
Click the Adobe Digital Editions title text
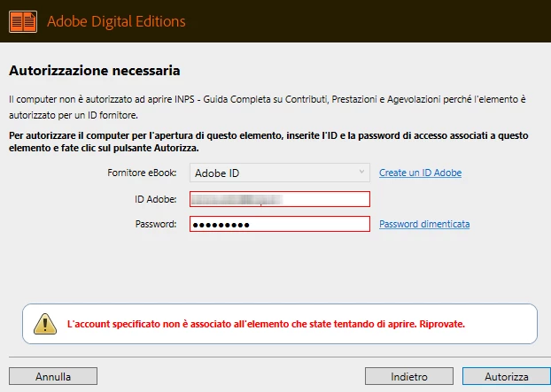point(116,21)
